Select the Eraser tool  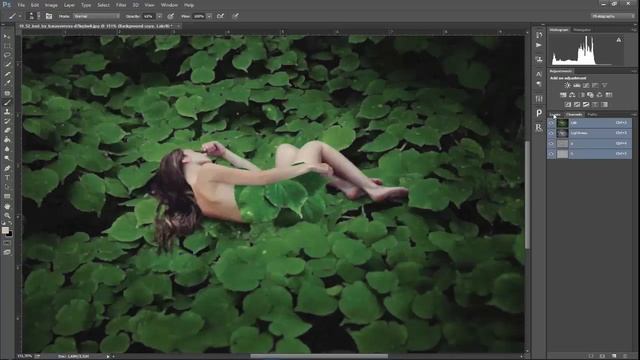click(7, 131)
